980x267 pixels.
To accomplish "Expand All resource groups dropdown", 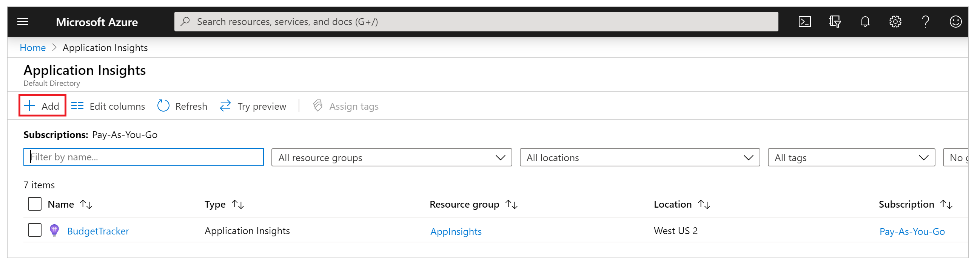I will pyautogui.click(x=392, y=158).
